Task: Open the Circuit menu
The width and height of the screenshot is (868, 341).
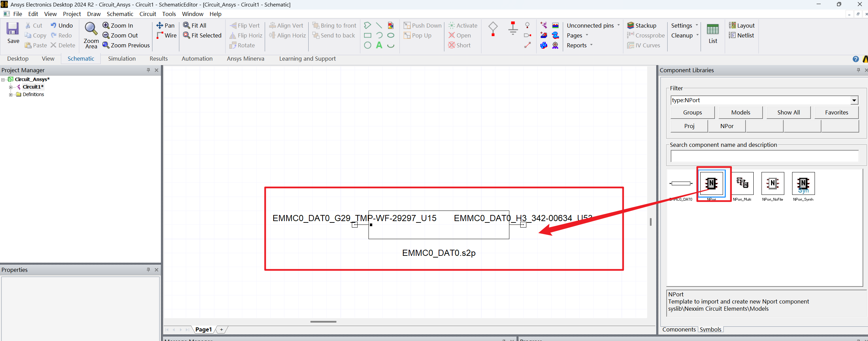Action: pyautogui.click(x=148, y=14)
